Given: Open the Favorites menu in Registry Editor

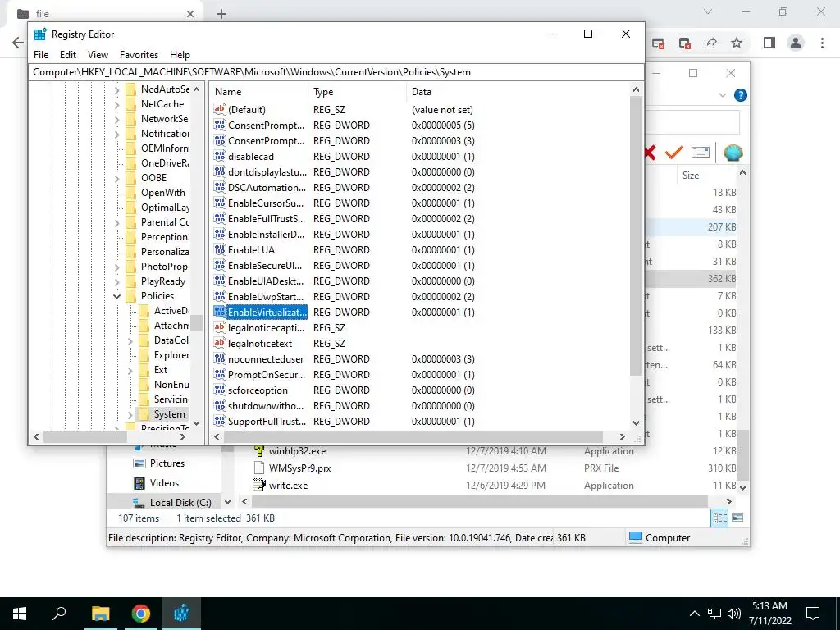Looking at the screenshot, I should tap(139, 55).
